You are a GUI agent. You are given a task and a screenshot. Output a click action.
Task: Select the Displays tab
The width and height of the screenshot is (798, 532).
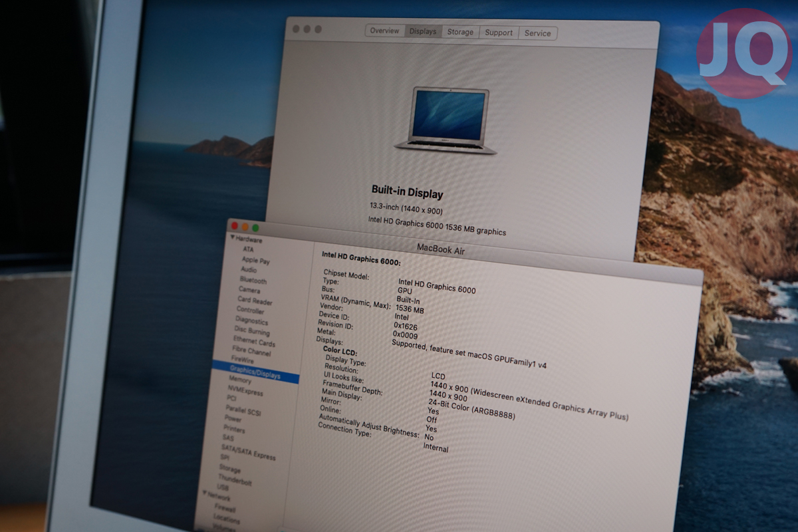click(x=423, y=31)
